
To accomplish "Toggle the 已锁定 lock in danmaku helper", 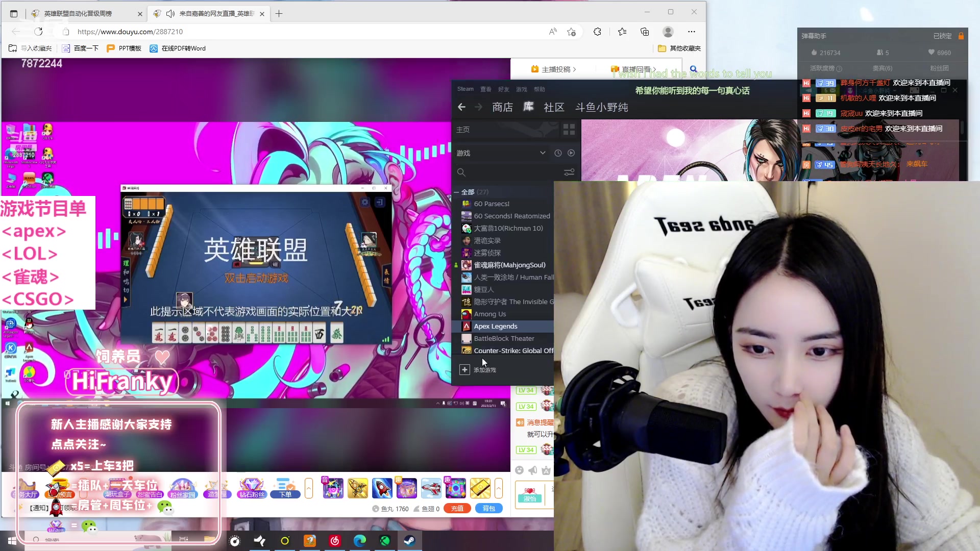I will tap(961, 36).
